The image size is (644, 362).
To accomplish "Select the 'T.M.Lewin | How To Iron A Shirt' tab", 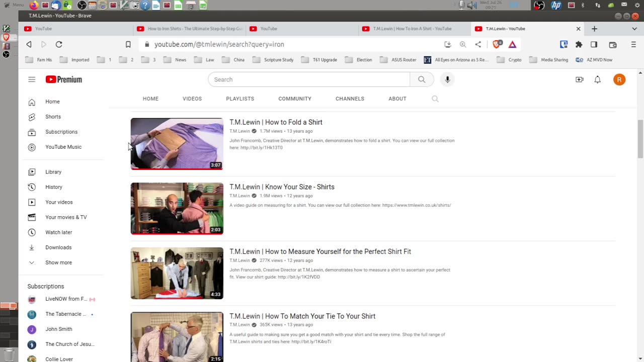I will pyautogui.click(x=415, y=29).
